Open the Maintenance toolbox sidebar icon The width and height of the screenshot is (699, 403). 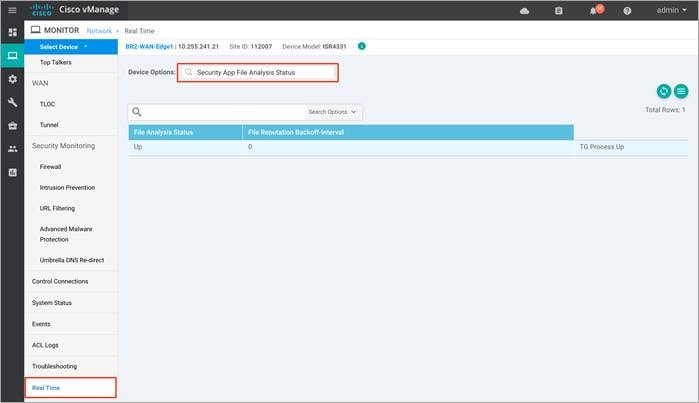[12, 126]
